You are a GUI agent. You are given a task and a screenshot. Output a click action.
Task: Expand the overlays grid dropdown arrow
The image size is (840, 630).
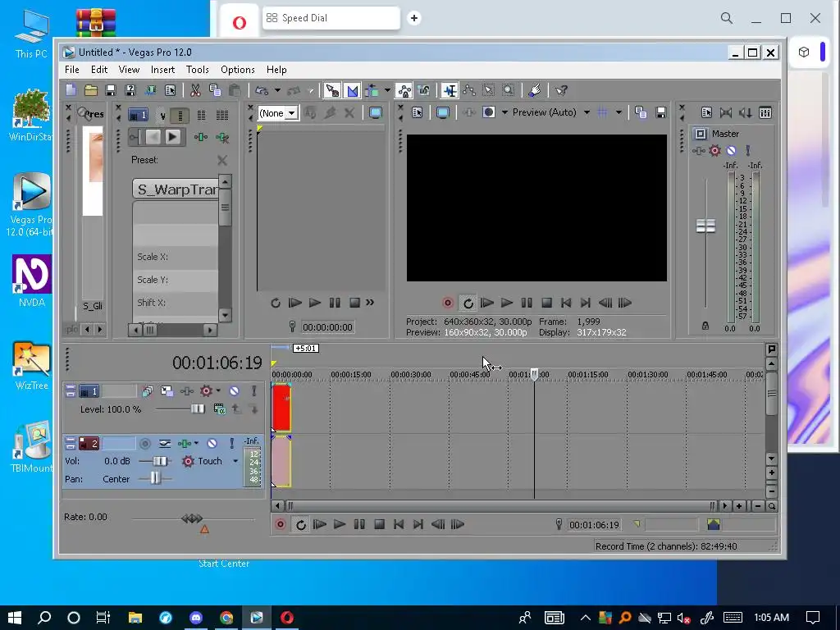(x=619, y=112)
